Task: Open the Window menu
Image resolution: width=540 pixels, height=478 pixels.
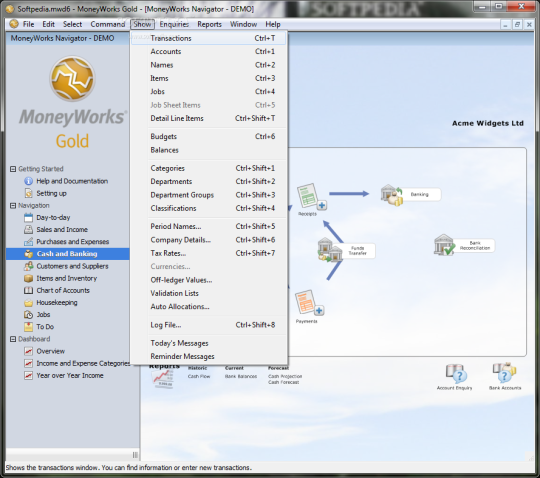Action: (x=243, y=24)
